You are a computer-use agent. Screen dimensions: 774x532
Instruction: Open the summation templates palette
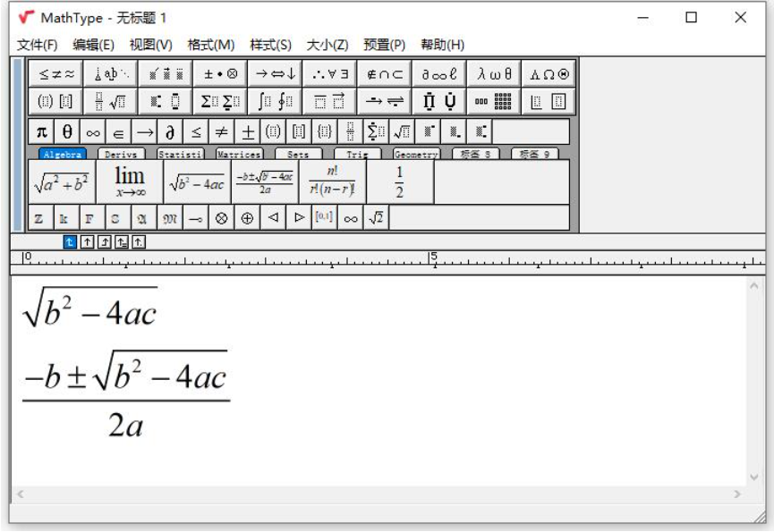click(219, 102)
